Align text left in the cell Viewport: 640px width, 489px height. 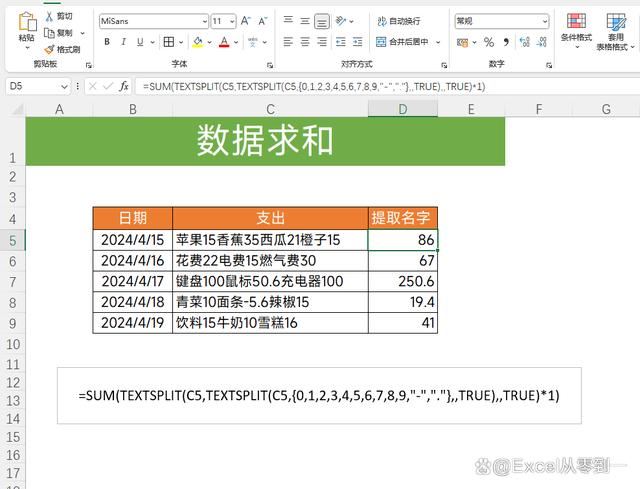click(x=288, y=42)
